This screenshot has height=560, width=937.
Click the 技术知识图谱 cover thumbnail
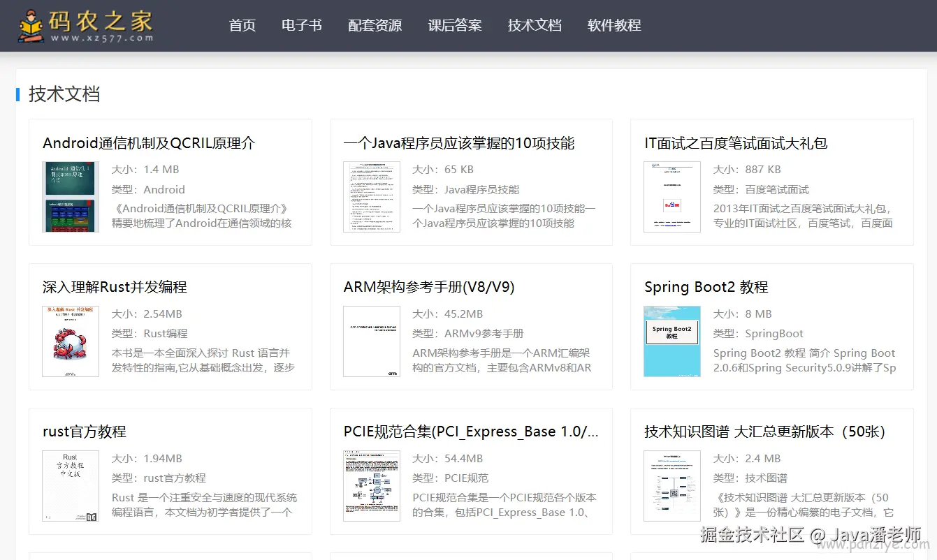click(x=672, y=486)
